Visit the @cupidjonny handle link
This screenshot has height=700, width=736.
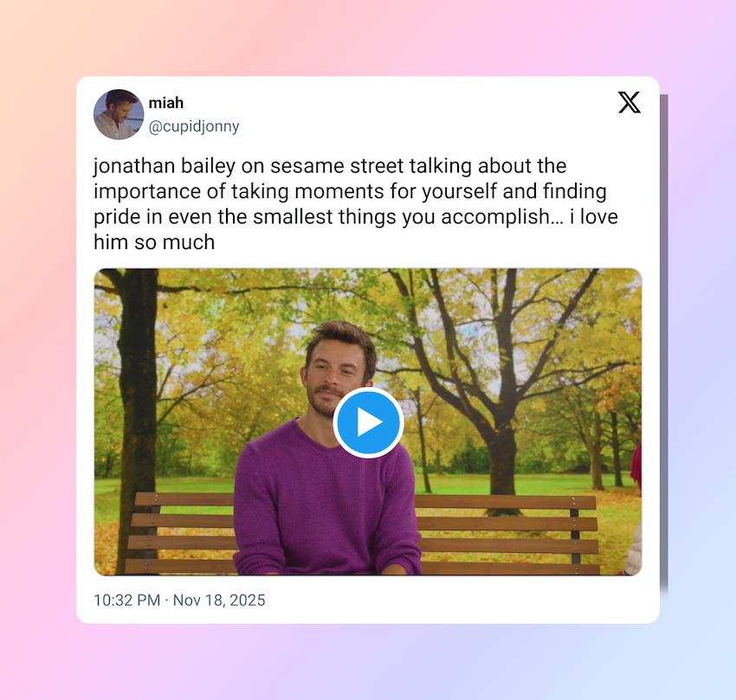[194, 126]
